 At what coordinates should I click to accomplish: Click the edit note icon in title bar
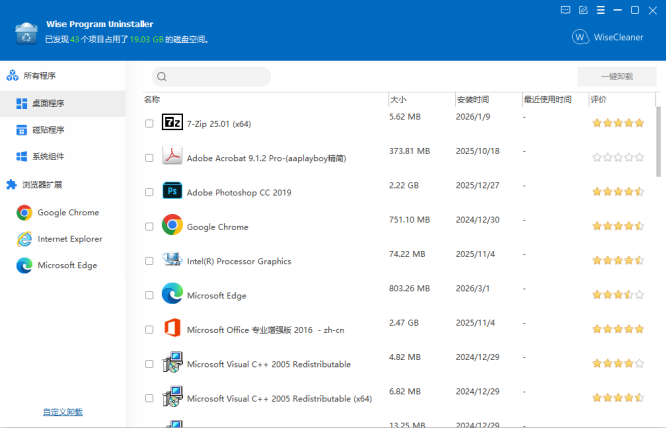(x=583, y=10)
